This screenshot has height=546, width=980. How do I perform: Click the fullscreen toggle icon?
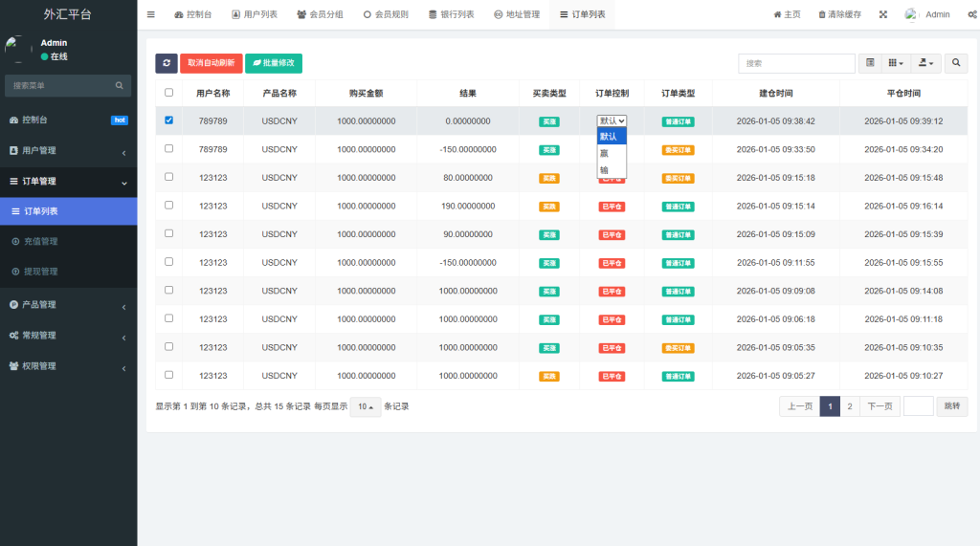(882, 14)
